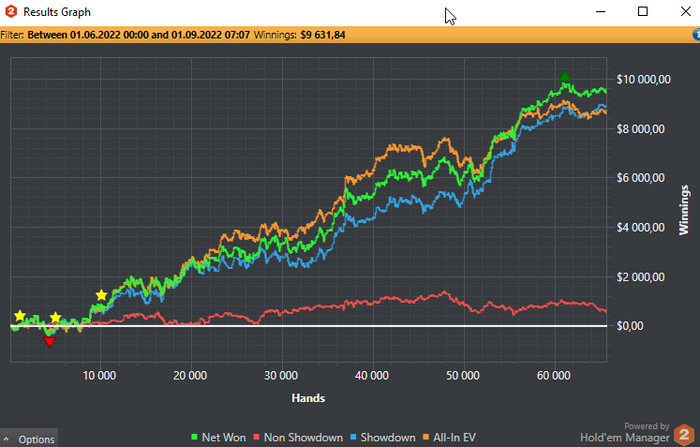
Task: Click the Net Won legend label
Action: [x=224, y=438]
